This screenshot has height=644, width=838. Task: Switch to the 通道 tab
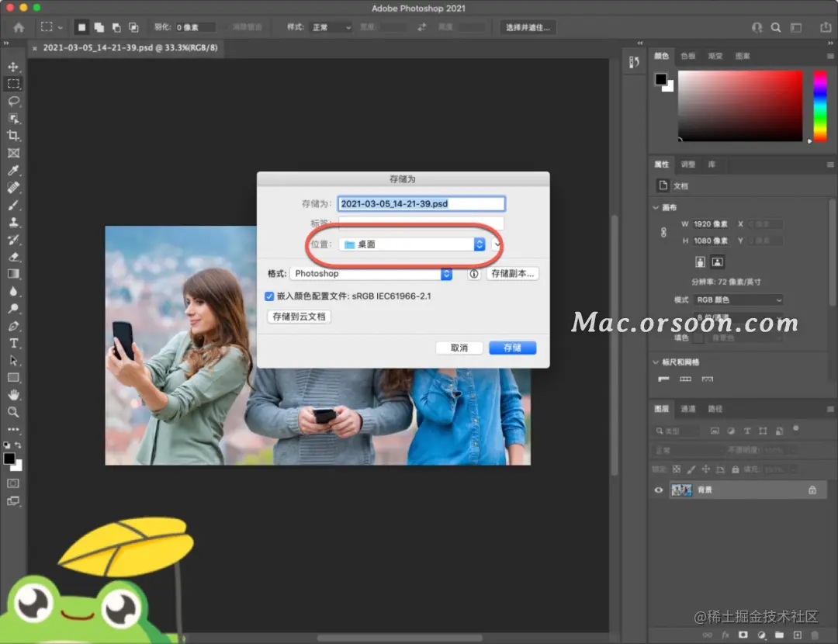click(x=687, y=410)
